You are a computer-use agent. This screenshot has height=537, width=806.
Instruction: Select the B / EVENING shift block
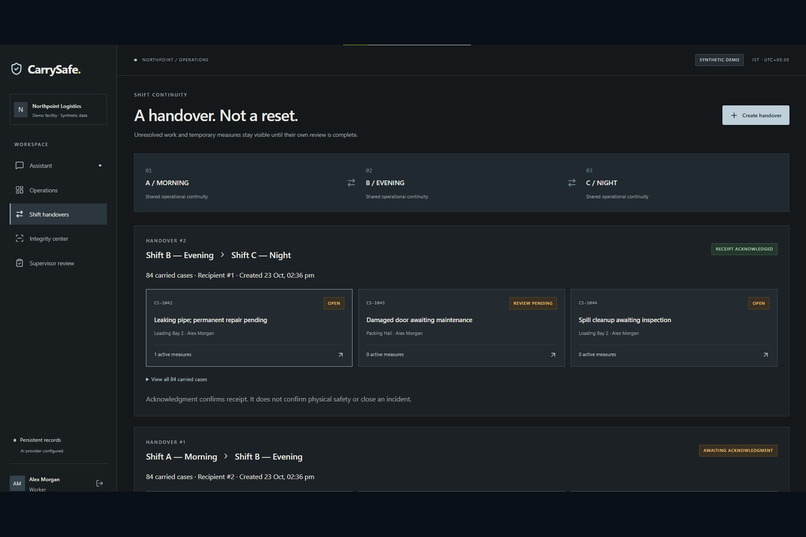pos(397,183)
